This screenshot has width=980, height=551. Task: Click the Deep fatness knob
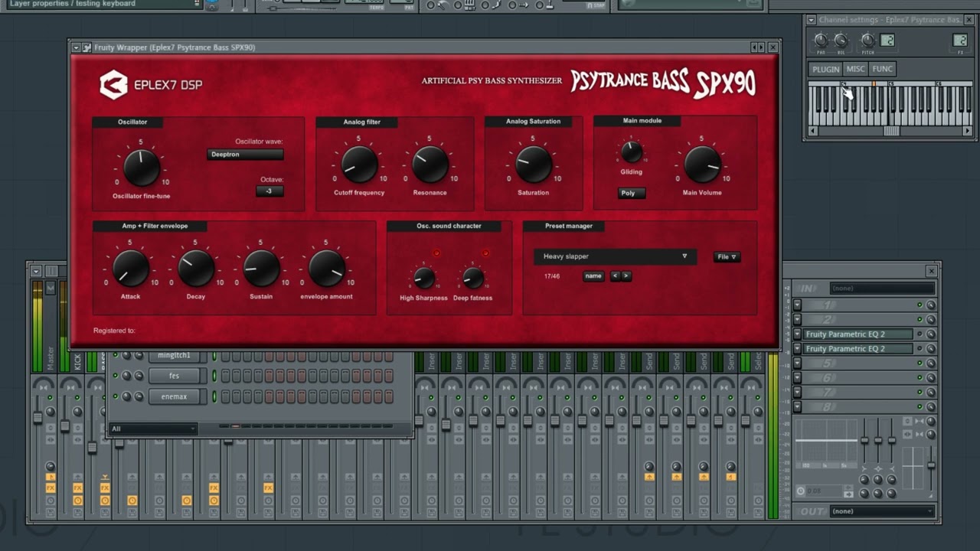[473, 278]
